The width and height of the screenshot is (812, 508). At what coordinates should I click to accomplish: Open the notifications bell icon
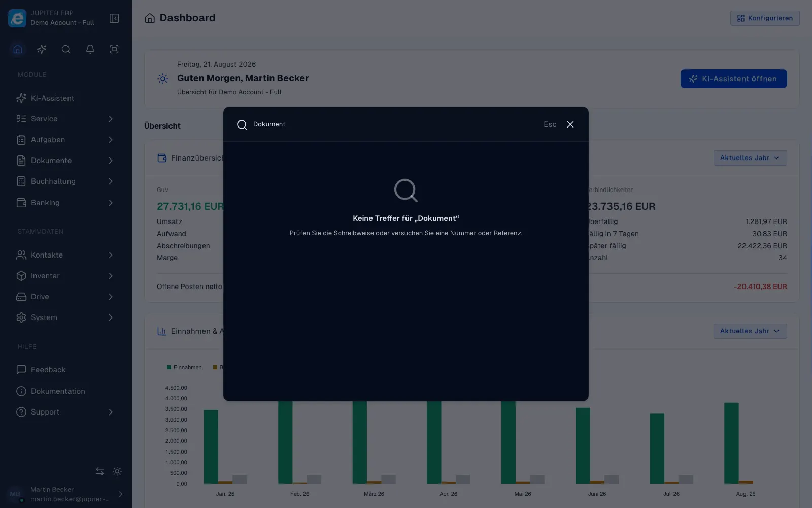90,49
